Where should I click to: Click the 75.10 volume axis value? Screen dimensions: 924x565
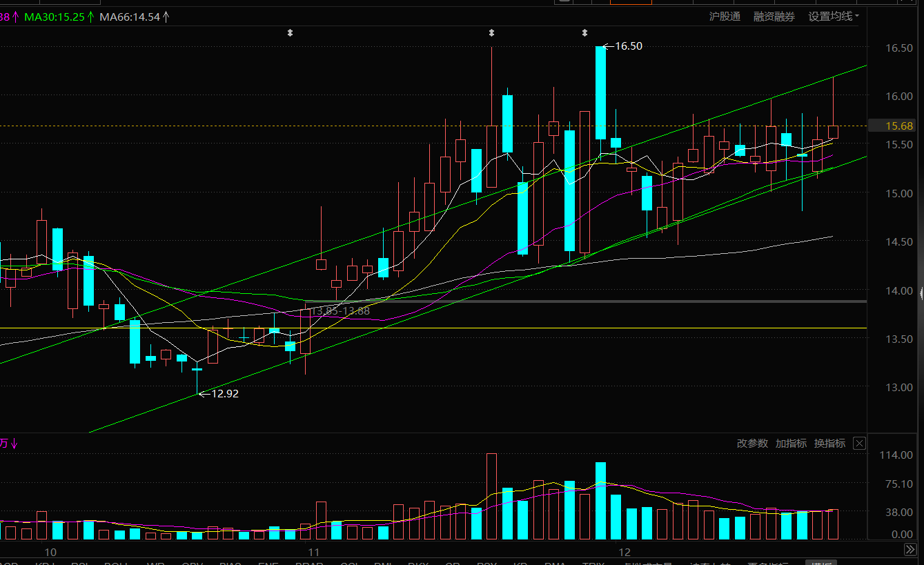click(x=900, y=484)
